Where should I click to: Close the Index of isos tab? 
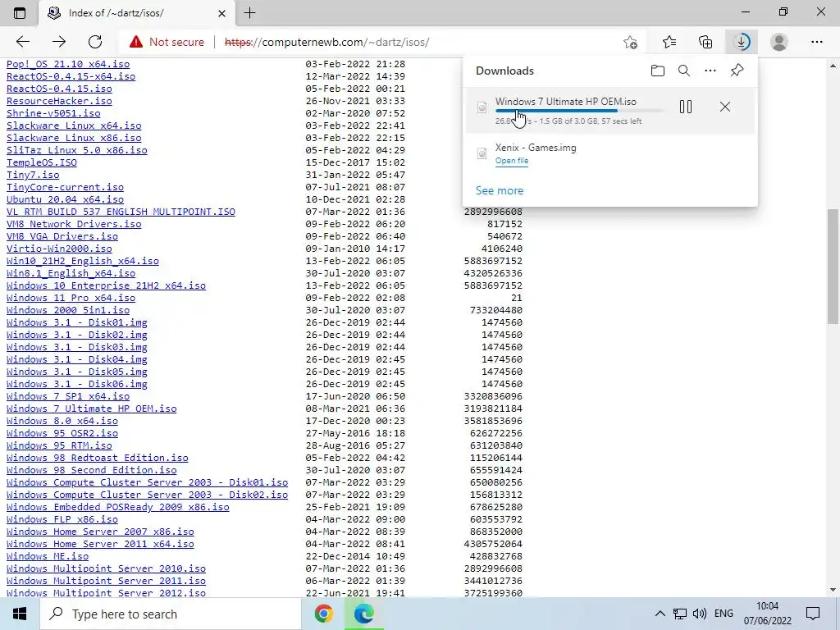point(222,13)
